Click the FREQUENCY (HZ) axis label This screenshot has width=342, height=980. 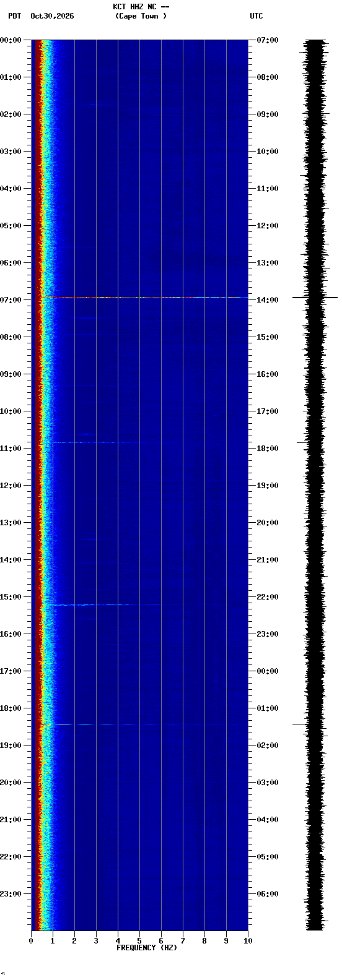pos(147,948)
